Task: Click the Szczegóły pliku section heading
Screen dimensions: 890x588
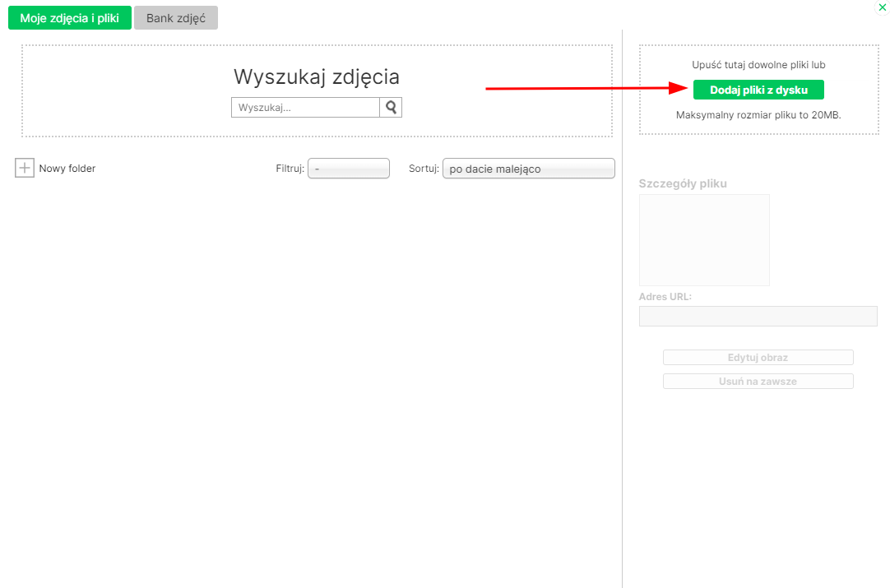Action: tap(683, 183)
